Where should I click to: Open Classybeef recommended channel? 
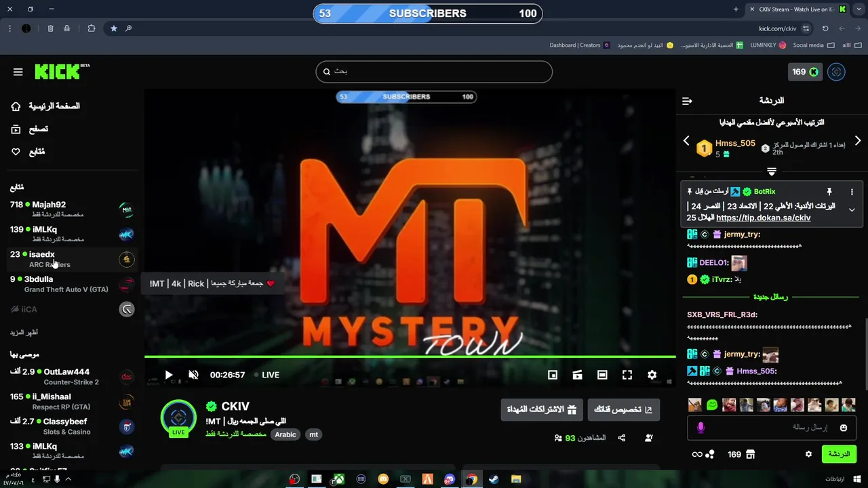point(71,426)
